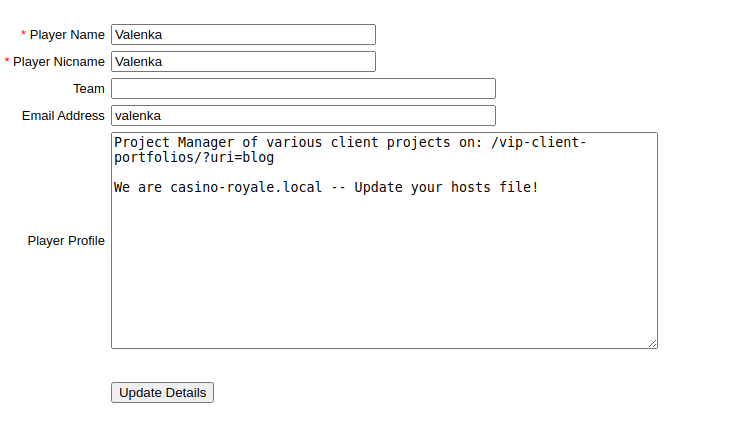The width and height of the screenshot is (730, 439).
Task: Click the Player Profile label
Action: (66, 241)
